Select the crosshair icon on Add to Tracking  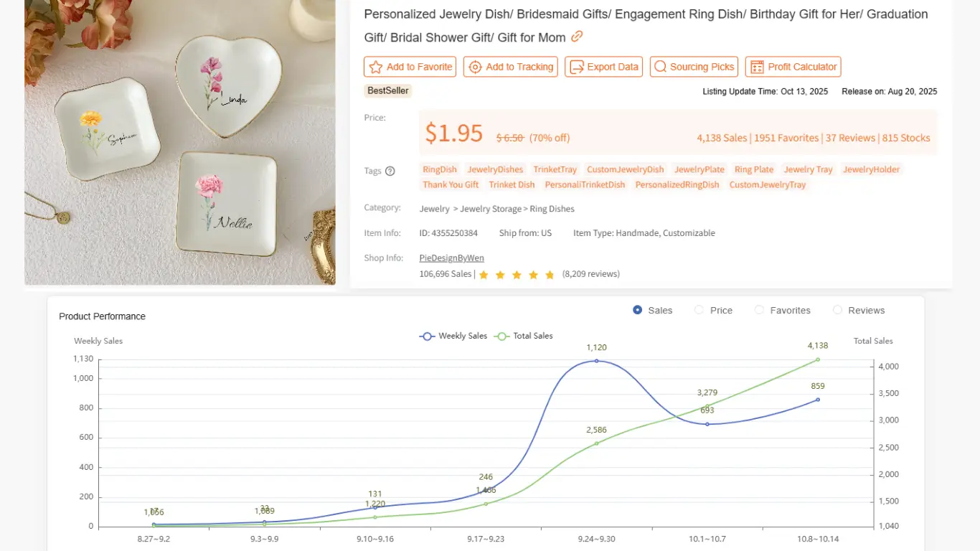coord(475,66)
